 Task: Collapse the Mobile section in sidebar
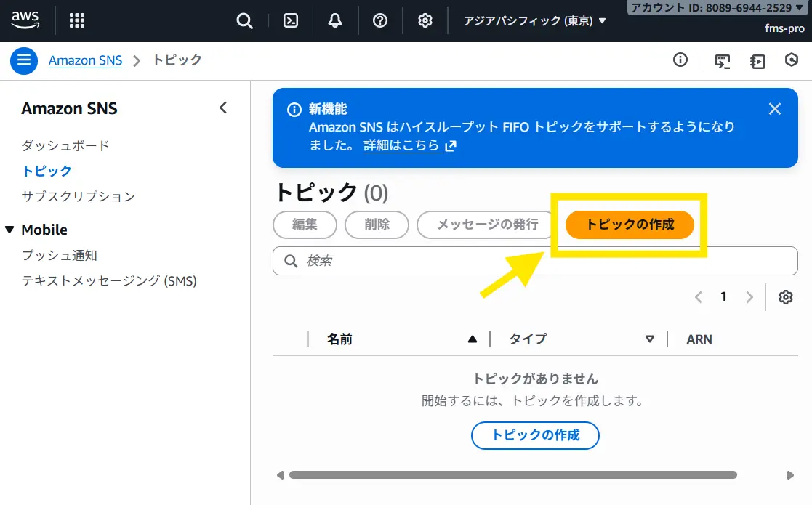coord(9,230)
